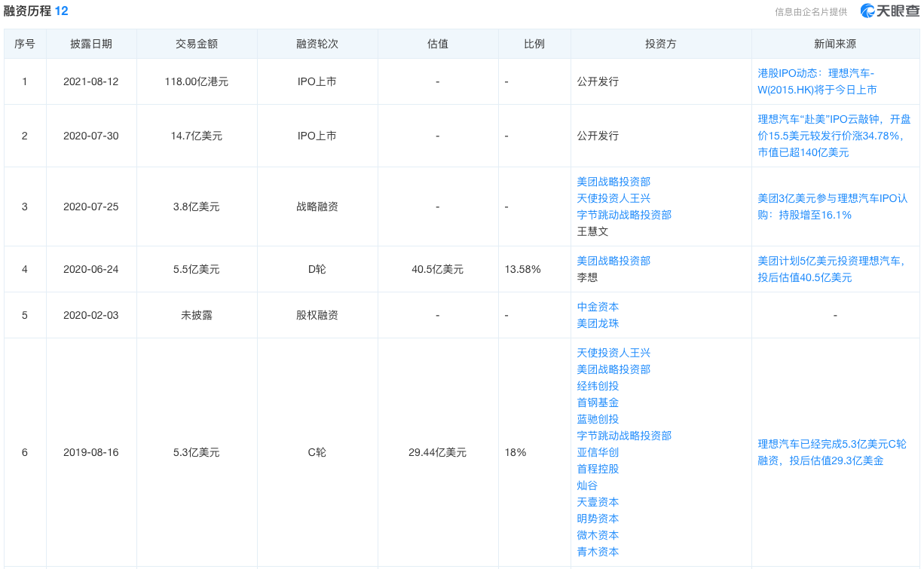Click investor 天使投资人王兴 in the 战略融资 row
Image resolution: width=924 pixels, height=569 pixels.
point(613,198)
